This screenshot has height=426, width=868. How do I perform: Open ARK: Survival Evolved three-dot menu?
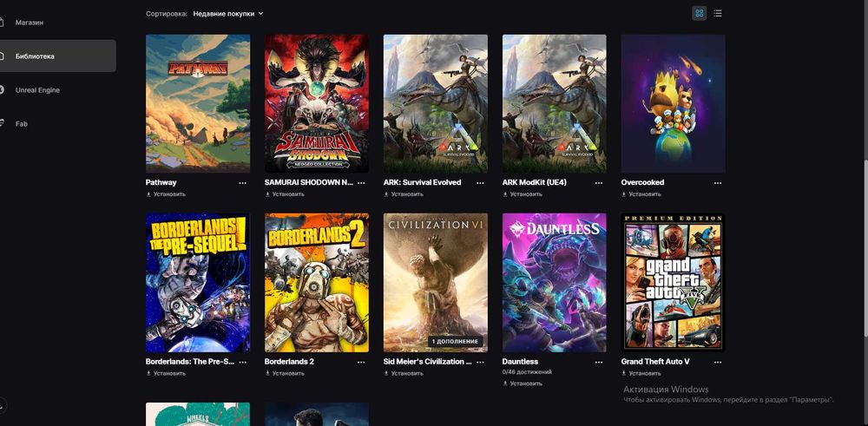click(481, 182)
